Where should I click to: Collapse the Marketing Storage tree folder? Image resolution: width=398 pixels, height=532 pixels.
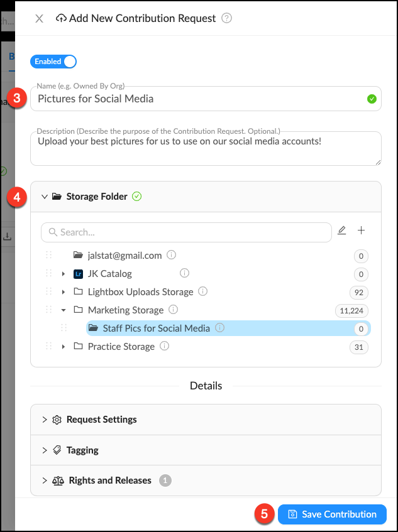64,310
